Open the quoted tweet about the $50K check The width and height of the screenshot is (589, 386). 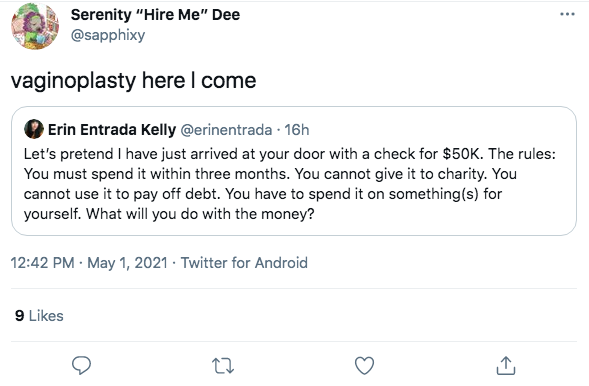(294, 171)
